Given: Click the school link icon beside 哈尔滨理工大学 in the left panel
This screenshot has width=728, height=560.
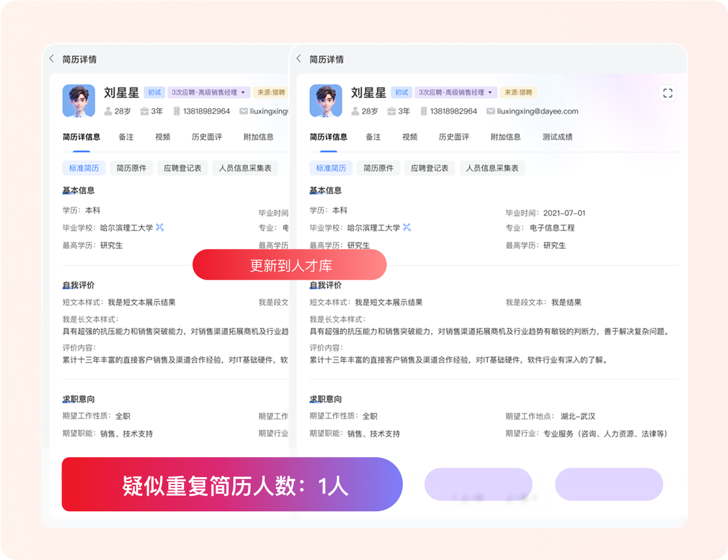Looking at the screenshot, I should tap(160, 228).
